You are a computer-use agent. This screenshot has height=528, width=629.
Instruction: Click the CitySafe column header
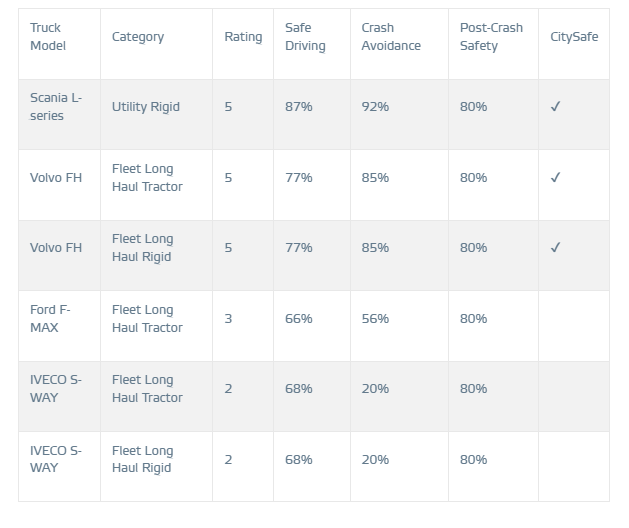tap(574, 37)
